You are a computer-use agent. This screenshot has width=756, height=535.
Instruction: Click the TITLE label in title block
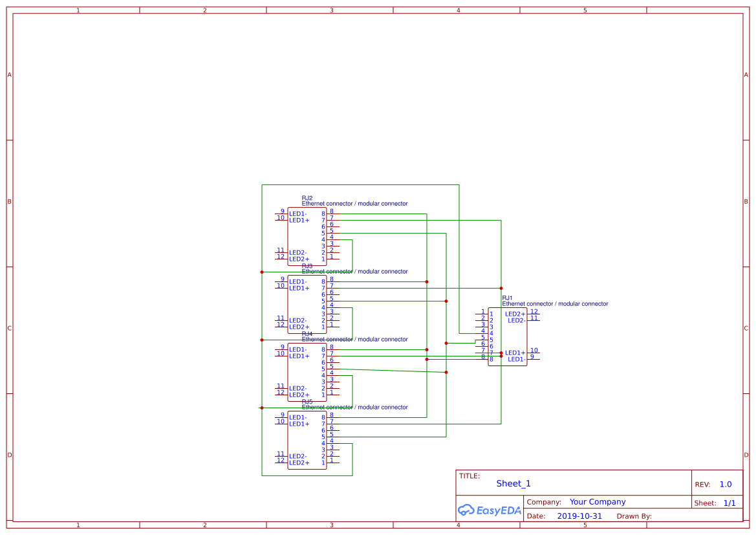pyautogui.click(x=469, y=476)
